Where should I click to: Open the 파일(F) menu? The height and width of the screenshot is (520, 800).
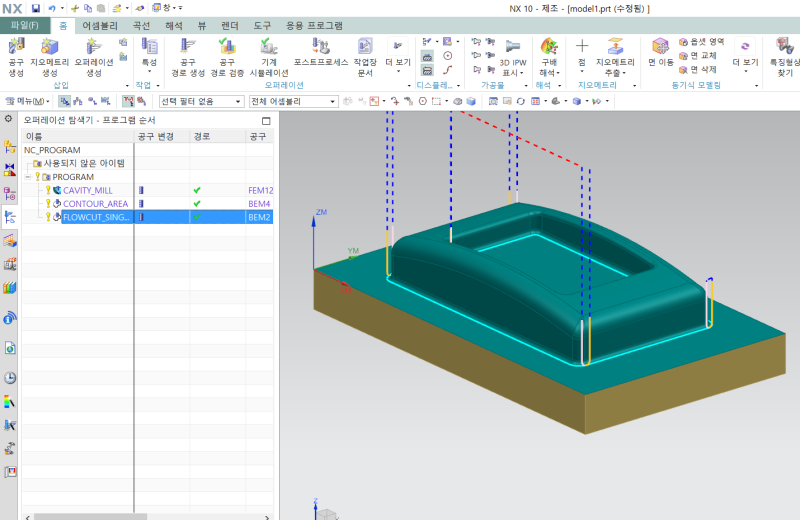(x=24, y=25)
